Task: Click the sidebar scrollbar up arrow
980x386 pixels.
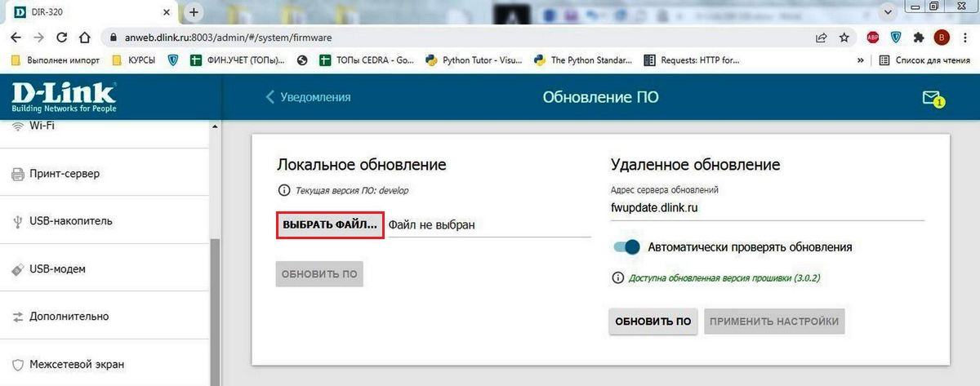Action: [216, 126]
